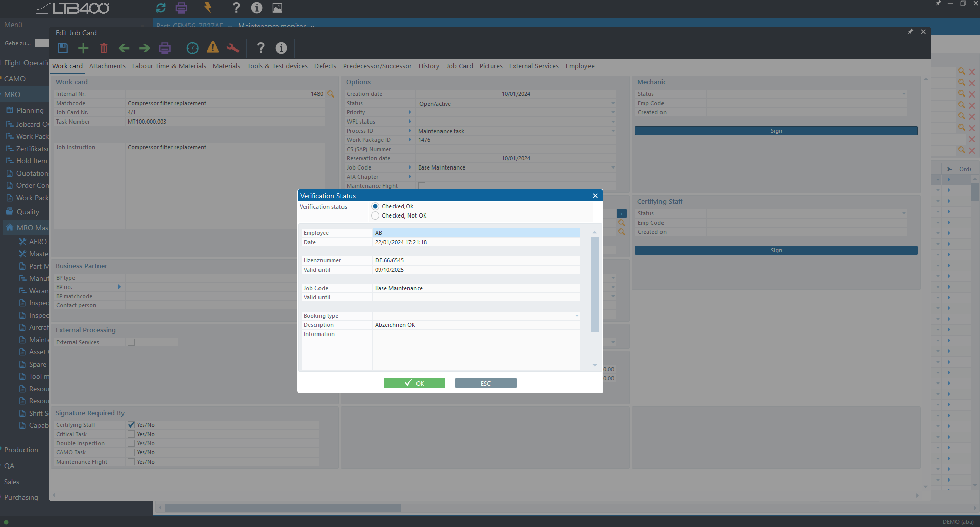Open the Defects tab
This screenshot has height=527, width=980.
coord(325,66)
